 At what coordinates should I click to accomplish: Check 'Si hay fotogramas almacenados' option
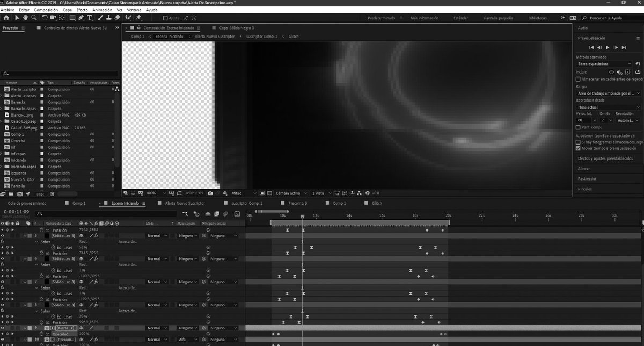(x=578, y=142)
